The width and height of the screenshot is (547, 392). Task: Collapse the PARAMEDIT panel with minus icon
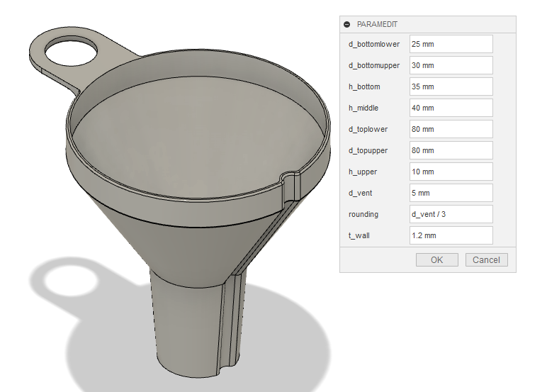tap(346, 24)
